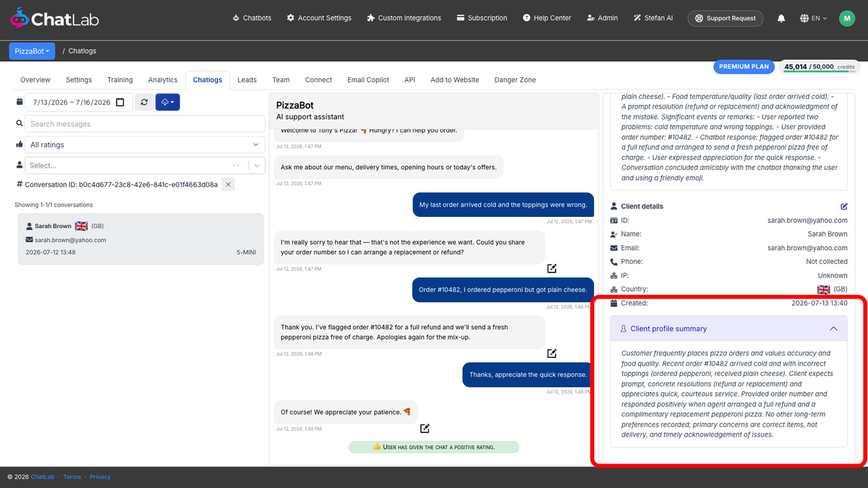
Task: Click the ChatLab footer link
Action: [43, 477]
